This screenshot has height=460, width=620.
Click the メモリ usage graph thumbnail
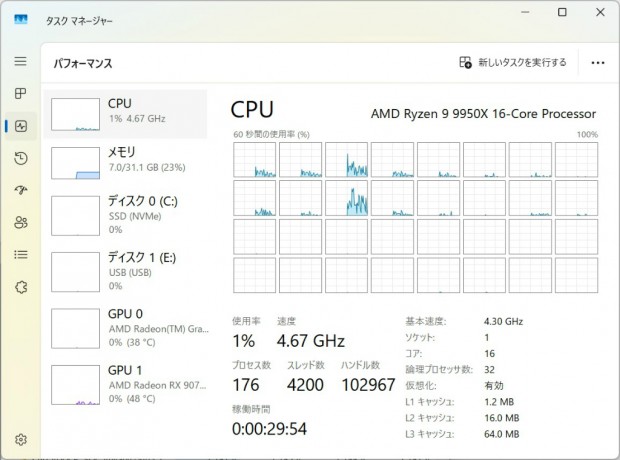point(76,161)
